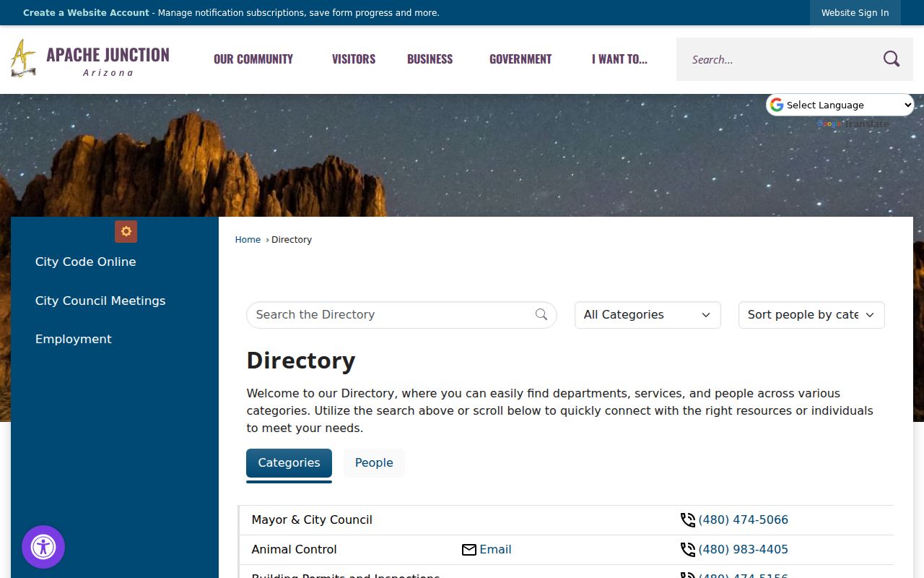The height and width of the screenshot is (578, 924).
Task: Open the accessibility widget icon
Action: coord(43,547)
